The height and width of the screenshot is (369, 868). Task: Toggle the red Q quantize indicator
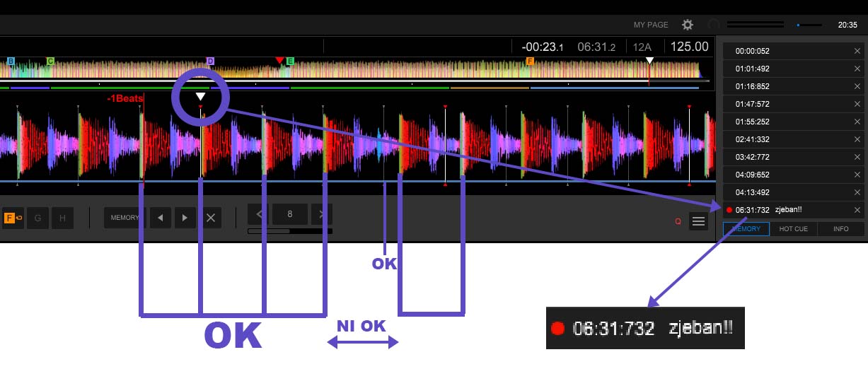tap(678, 221)
